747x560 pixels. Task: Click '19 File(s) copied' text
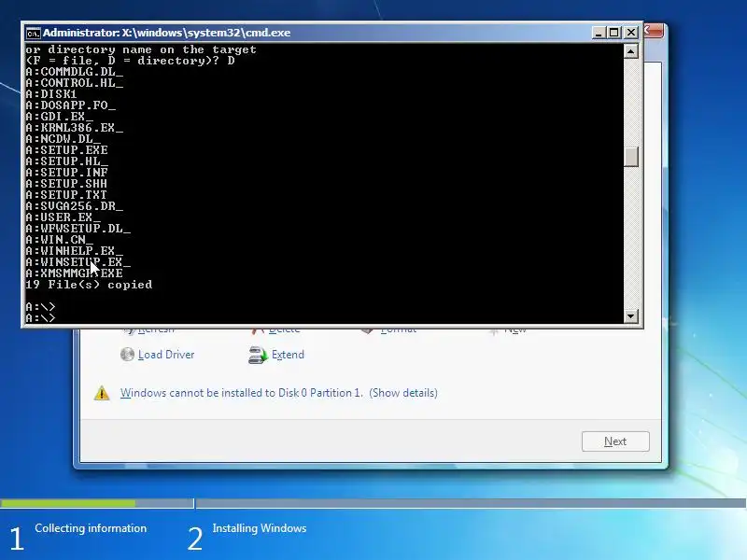(89, 285)
